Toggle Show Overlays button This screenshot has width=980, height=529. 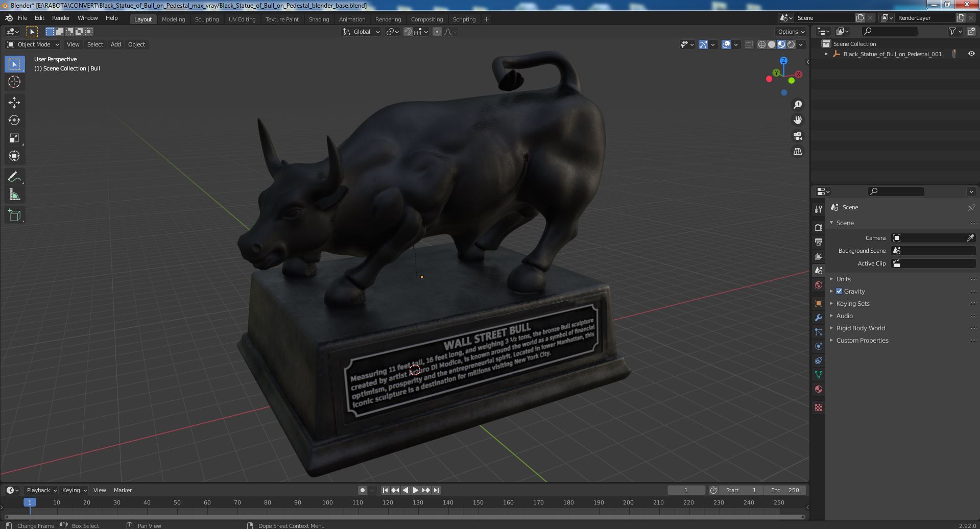point(726,45)
